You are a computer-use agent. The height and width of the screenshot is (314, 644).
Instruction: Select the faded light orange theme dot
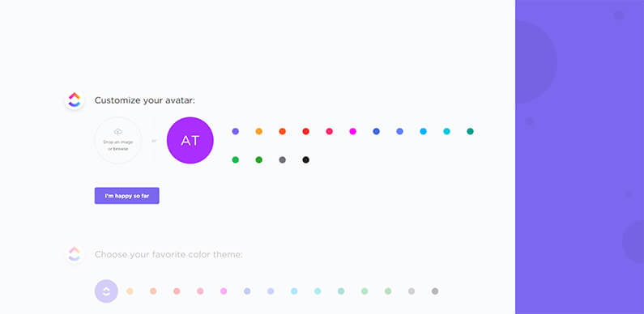pos(130,291)
